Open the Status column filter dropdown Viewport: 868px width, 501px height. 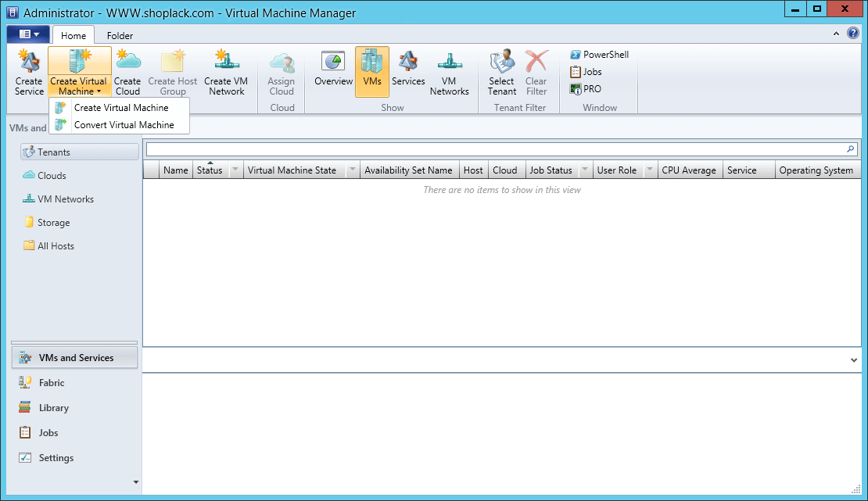pos(235,170)
